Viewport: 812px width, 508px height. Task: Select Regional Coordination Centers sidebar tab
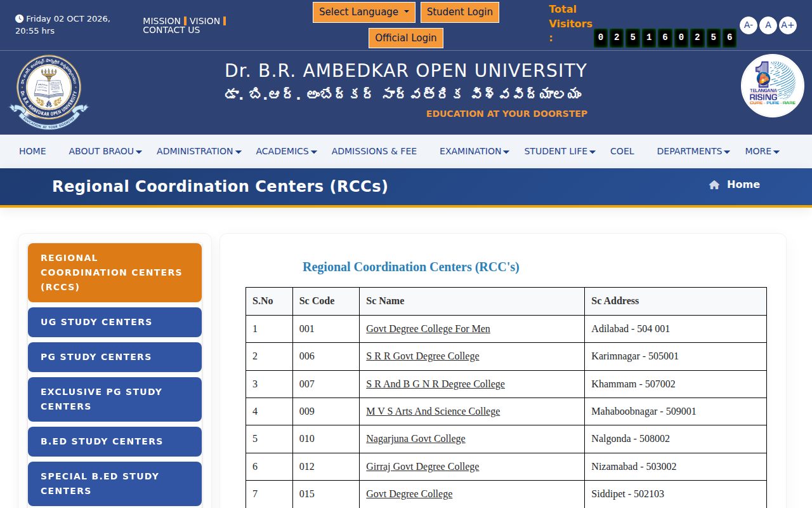(115, 272)
